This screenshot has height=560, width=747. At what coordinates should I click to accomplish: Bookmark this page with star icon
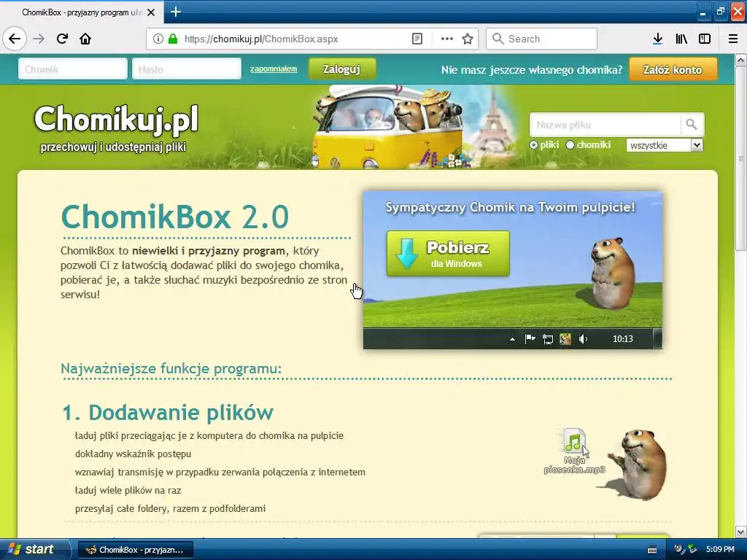click(468, 39)
